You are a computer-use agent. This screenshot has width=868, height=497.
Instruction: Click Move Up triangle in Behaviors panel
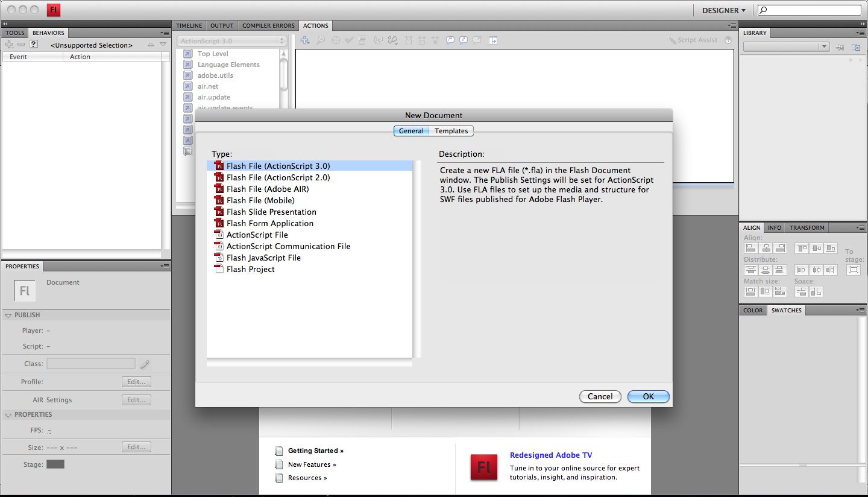coord(151,45)
